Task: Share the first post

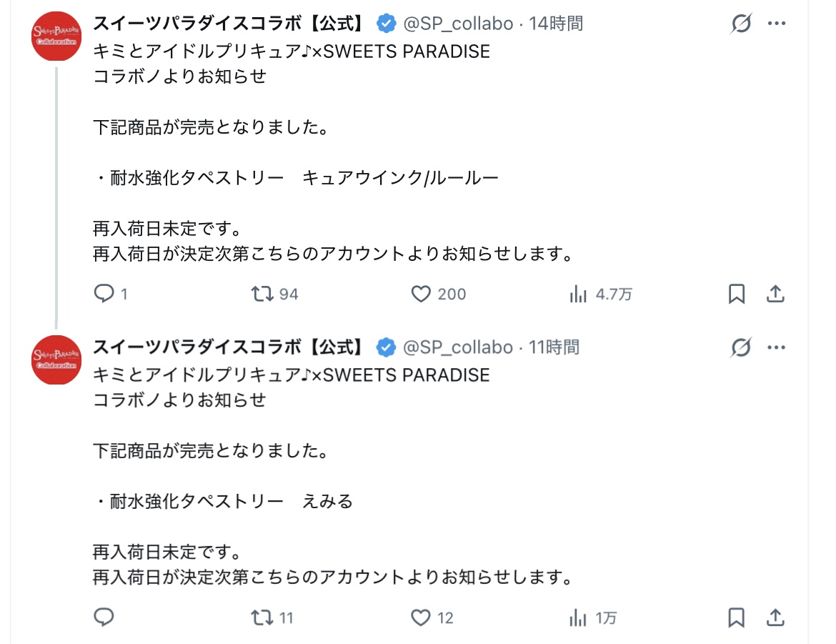Action: pyautogui.click(x=776, y=294)
